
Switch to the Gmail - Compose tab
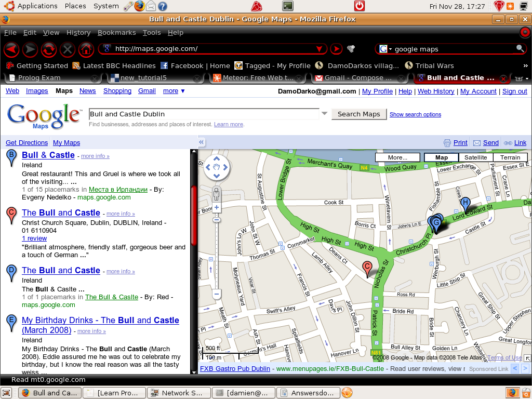[x=357, y=78]
